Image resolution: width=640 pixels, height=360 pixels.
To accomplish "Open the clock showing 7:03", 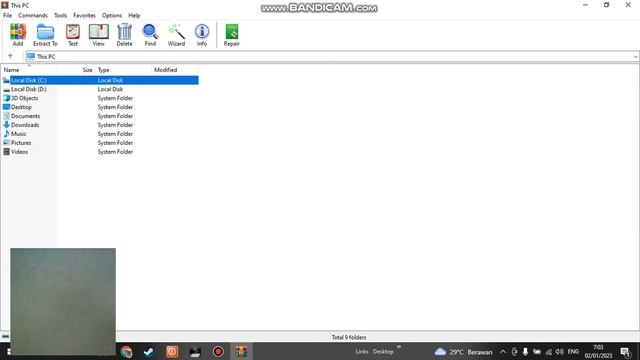I will coord(598,351).
